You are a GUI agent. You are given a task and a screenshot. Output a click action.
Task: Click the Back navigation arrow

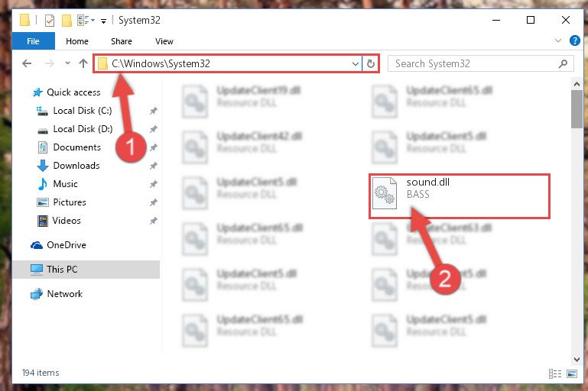pyautogui.click(x=27, y=63)
